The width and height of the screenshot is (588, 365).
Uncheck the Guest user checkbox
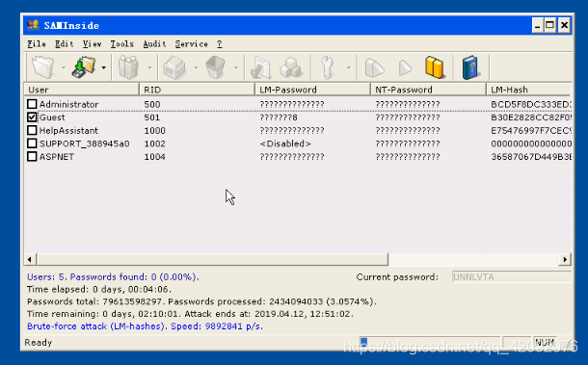(x=32, y=117)
